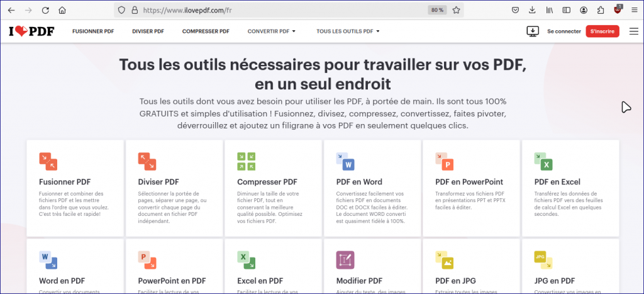
Task: Click the Modifier PDF purple icon
Action: coord(345,260)
